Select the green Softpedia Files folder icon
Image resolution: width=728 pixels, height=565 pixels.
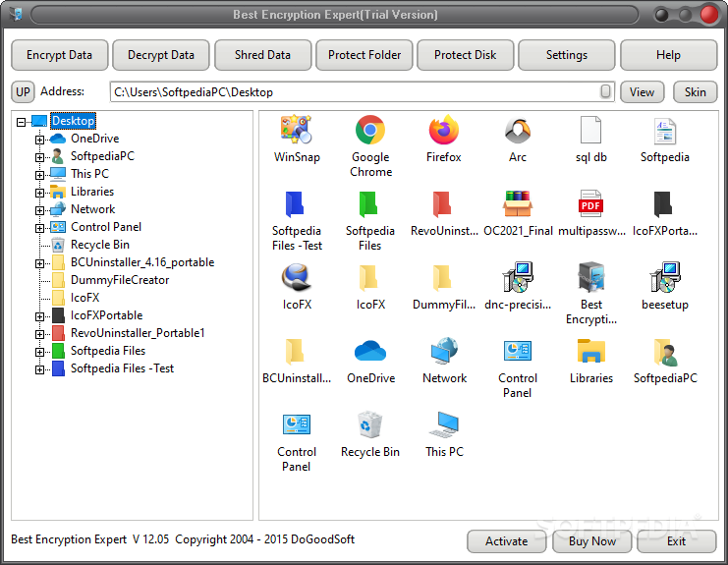pyautogui.click(x=369, y=204)
